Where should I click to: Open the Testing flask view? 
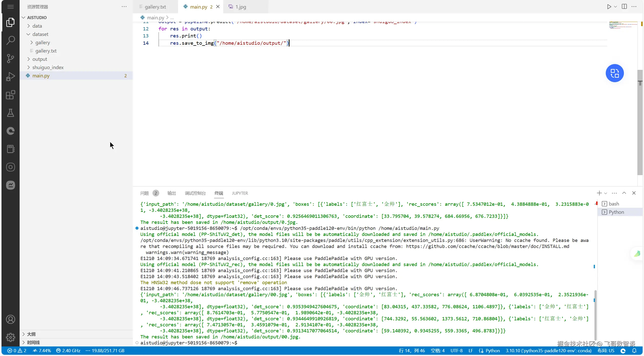(x=10, y=113)
